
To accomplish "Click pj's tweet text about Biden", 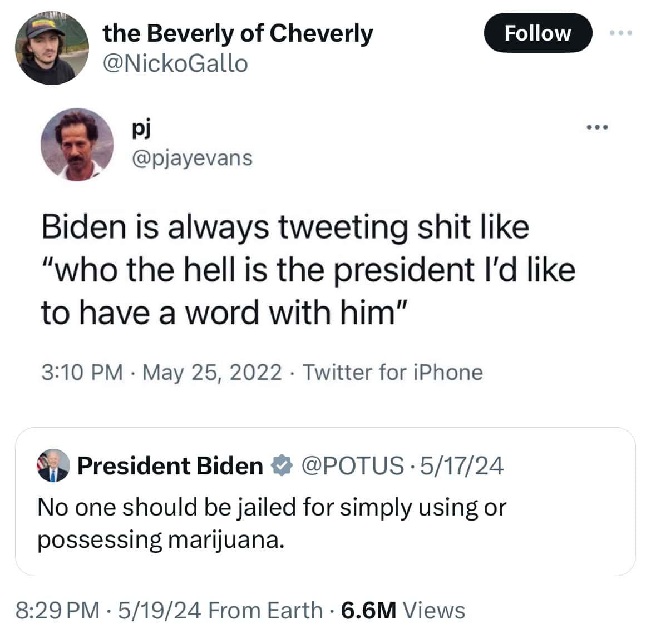I will (x=307, y=269).
